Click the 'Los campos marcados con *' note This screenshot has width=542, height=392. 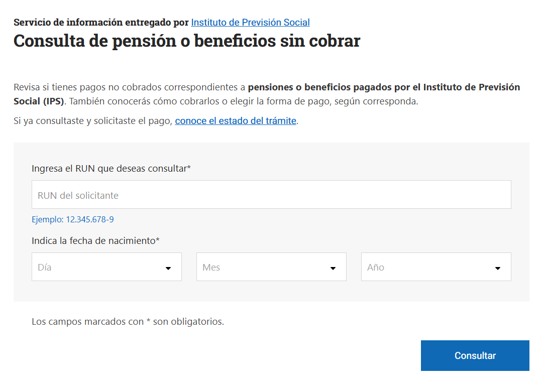(x=128, y=322)
